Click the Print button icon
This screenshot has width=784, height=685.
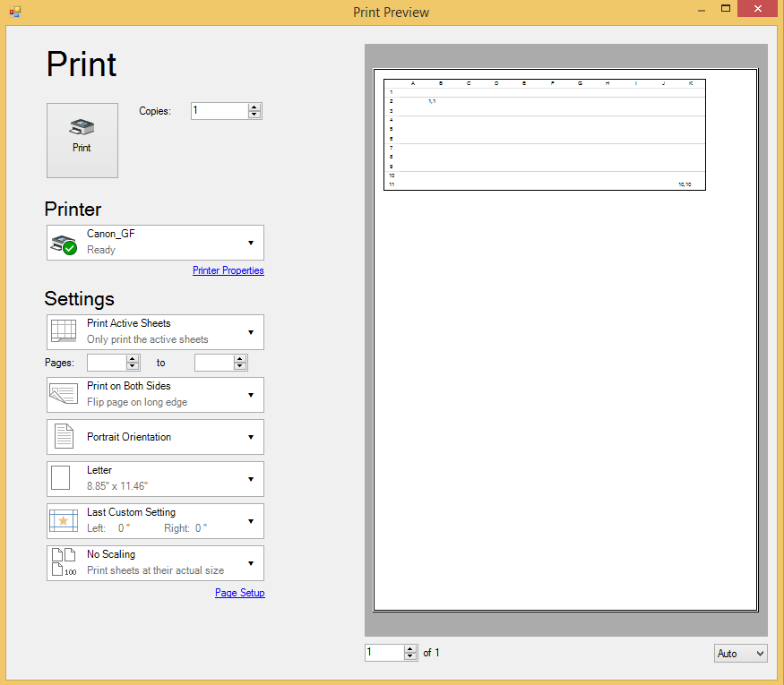click(x=82, y=127)
